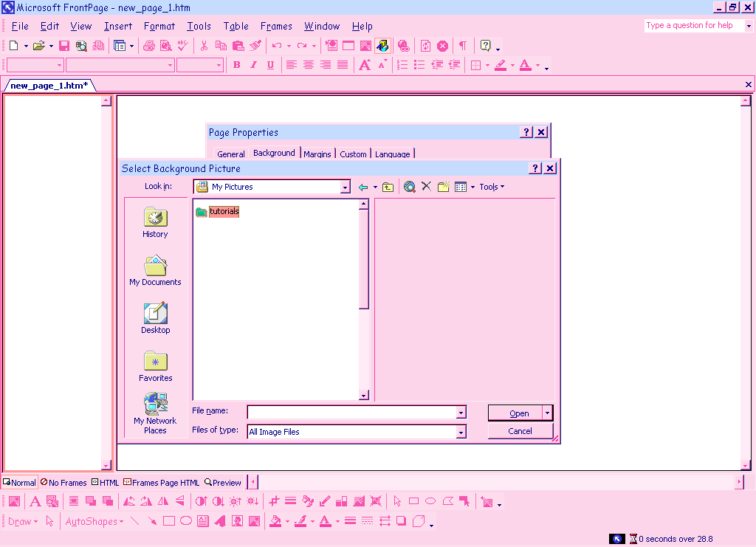Switch to the General tab in Page Properties
756x547 pixels.
(231, 154)
